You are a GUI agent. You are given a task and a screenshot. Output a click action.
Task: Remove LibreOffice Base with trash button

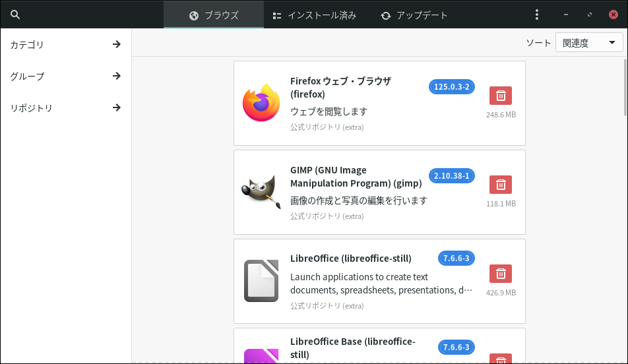tap(501, 359)
